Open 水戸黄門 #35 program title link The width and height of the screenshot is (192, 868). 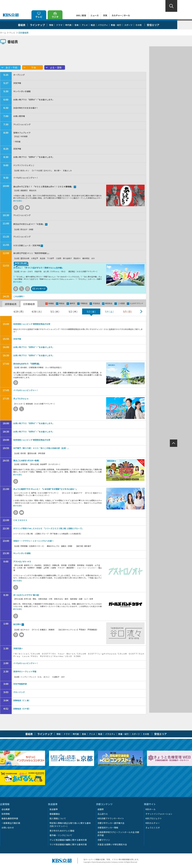pos(41,448)
